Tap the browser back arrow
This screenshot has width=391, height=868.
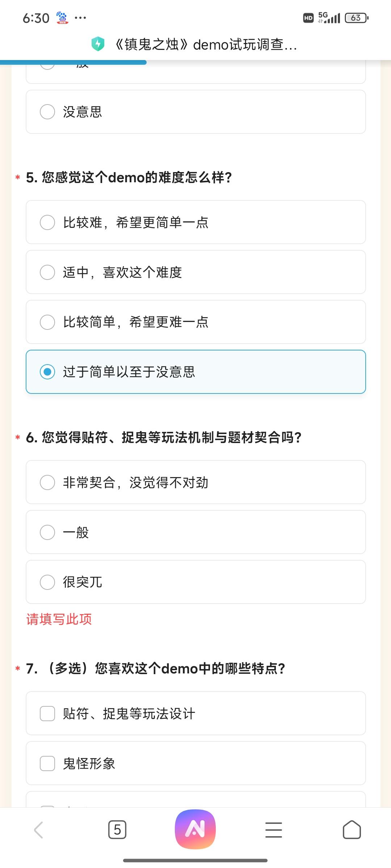[x=39, y=830]
